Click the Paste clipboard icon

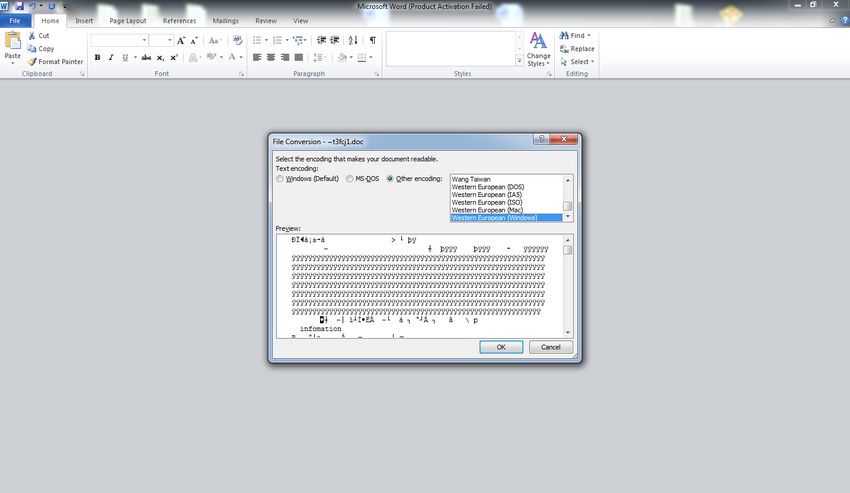(x=12, y=40)
